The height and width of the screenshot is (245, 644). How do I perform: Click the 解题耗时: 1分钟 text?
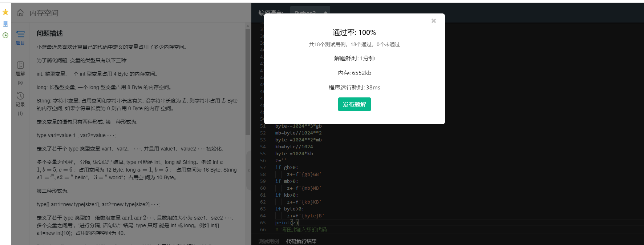pos(355,58)
